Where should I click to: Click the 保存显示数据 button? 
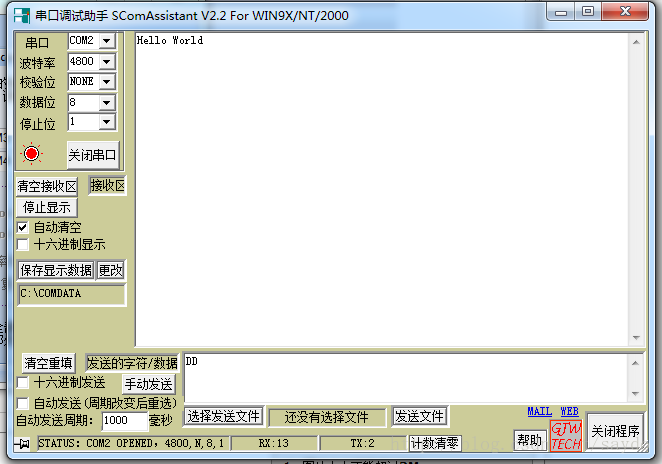point(56,270)
